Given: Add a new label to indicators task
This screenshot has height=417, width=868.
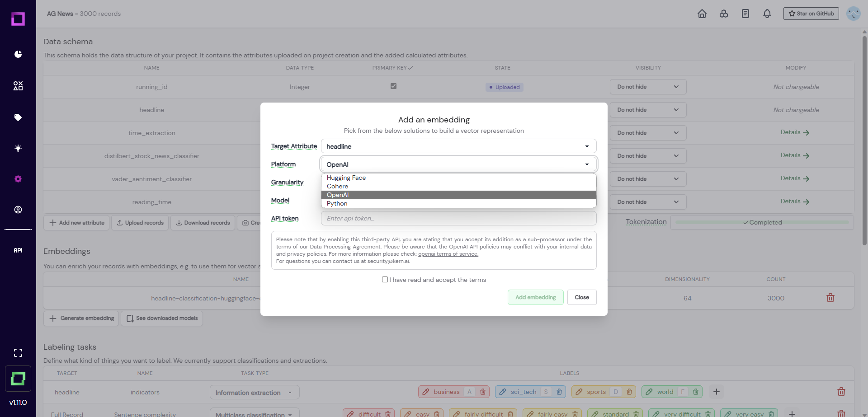Looking at the screenshot, I should tap(717, 392).
